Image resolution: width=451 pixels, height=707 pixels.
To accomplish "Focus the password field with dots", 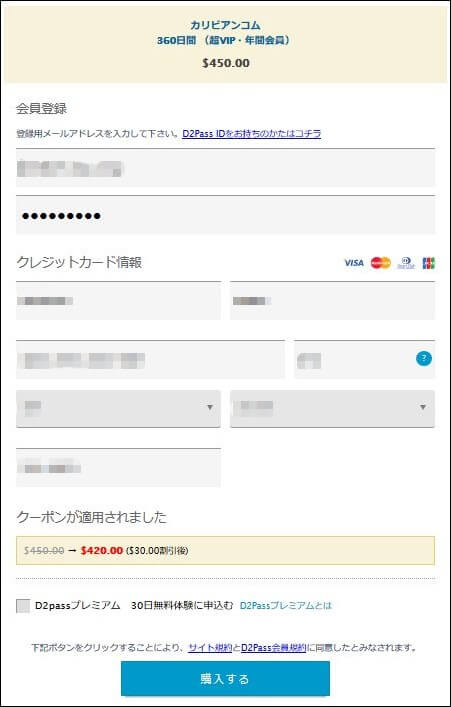I will click(x=226, y=215).
